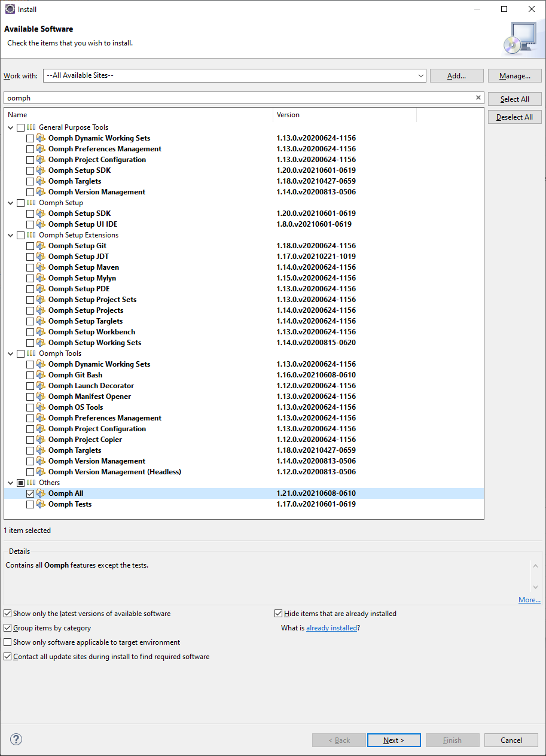Viewport: 546px width, 756px height.
Task: Collapse the Oomph Setup Extensions category
Action: pyautogui.click(x=11, y=235)
